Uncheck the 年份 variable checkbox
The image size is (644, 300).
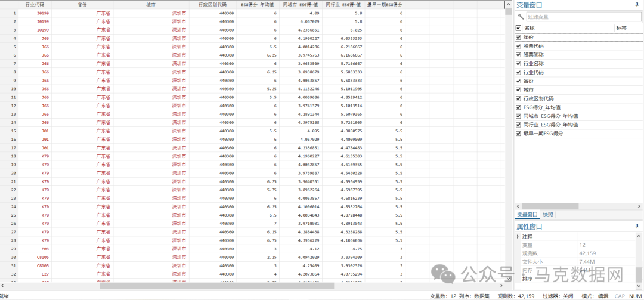pos(518,37)
